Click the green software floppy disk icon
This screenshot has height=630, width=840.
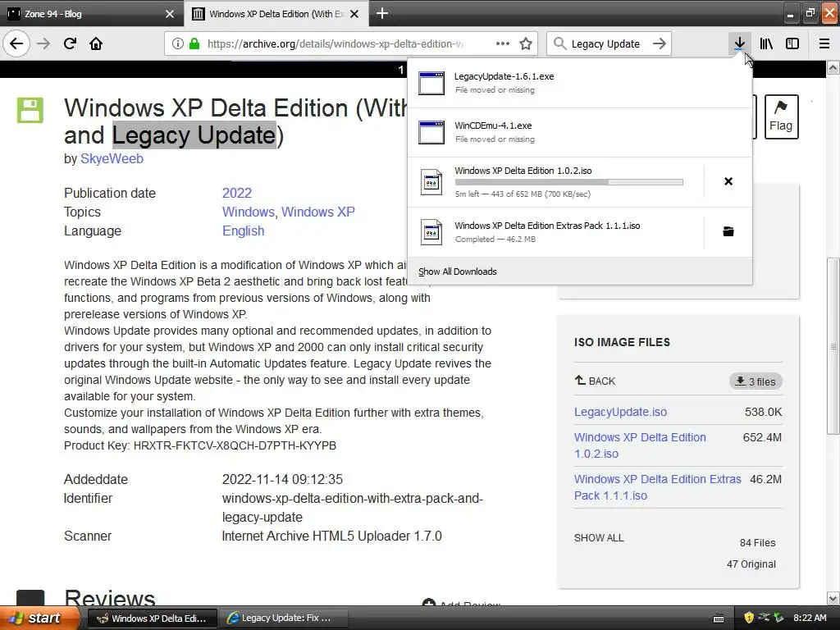(x=30, y=111)
